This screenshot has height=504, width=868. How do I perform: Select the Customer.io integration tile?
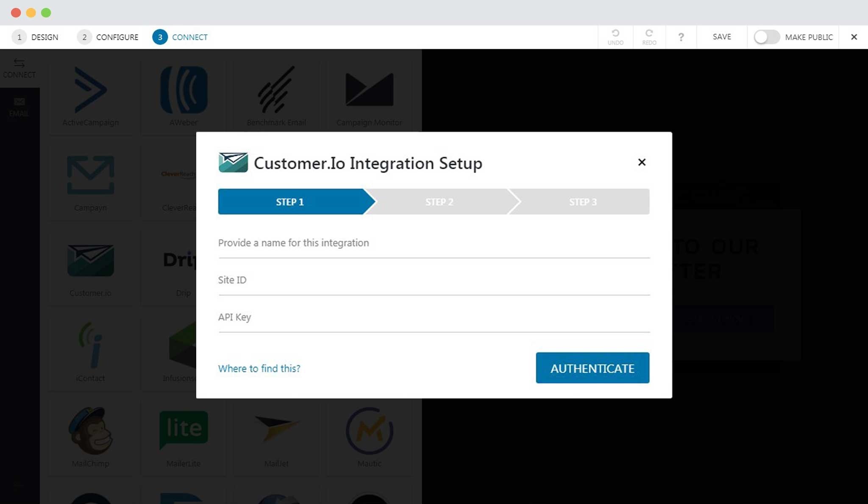pos(91,268)
